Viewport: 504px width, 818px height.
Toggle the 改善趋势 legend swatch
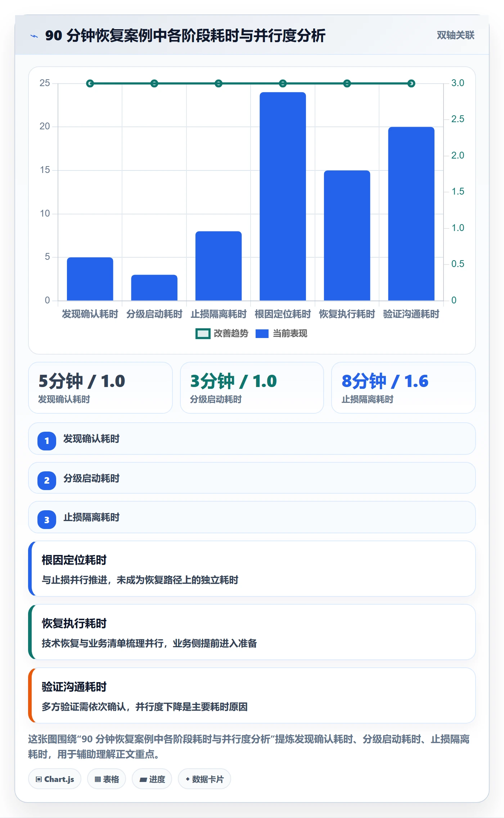click(x=203, y=334)
